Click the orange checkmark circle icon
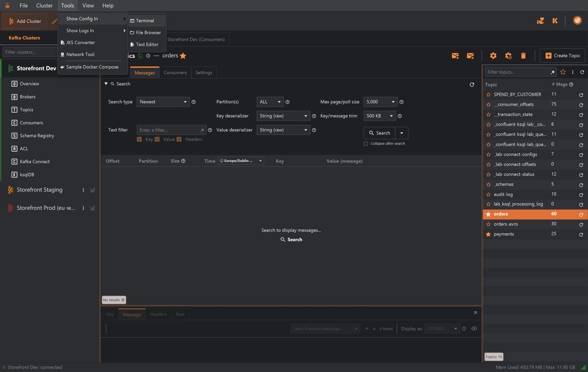588x372 pixels. click(x=577, y=20)
